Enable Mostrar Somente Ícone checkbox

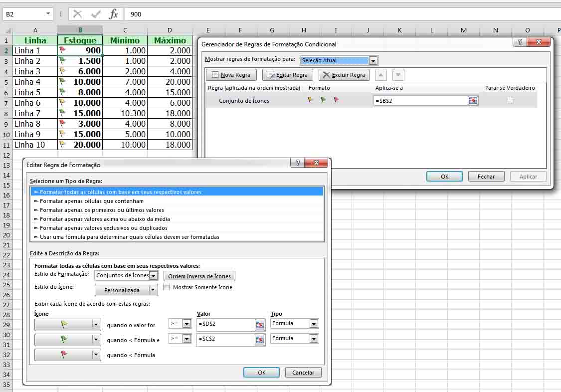coord(167,287)
